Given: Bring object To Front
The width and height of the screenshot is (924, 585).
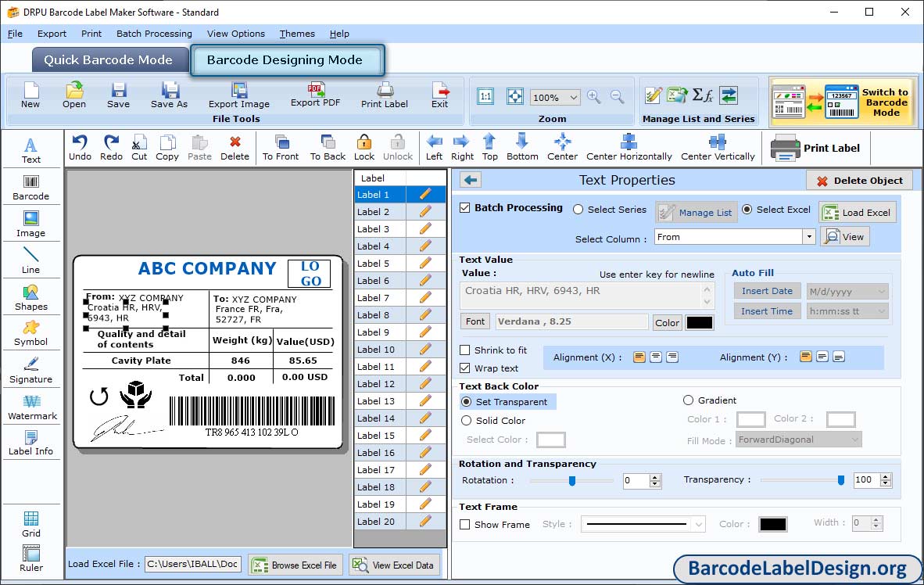Looking at the screenshot, I should click(281, 147).
